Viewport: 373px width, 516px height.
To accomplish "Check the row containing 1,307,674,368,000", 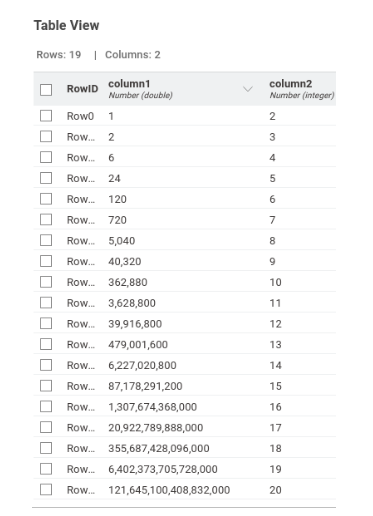I will 46,407.
